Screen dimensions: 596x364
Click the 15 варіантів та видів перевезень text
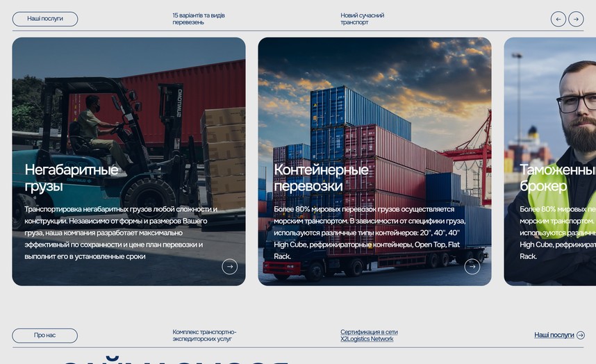coord(199,19)
